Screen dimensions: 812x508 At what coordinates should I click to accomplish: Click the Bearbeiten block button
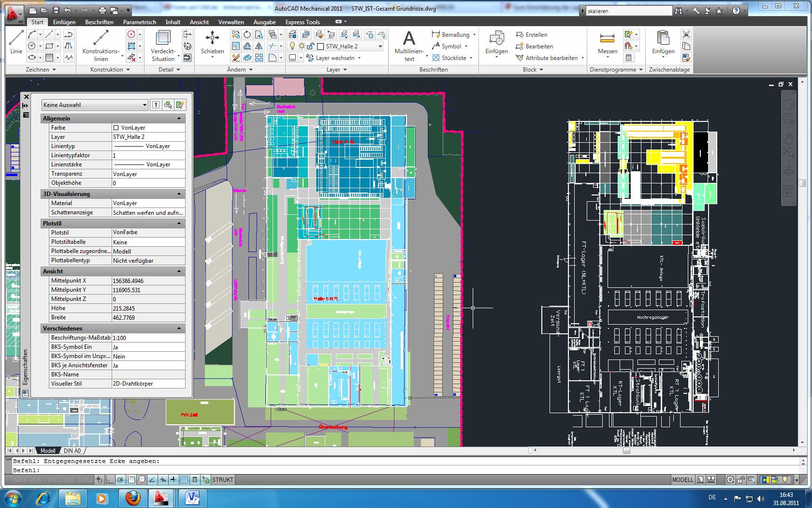535,46
